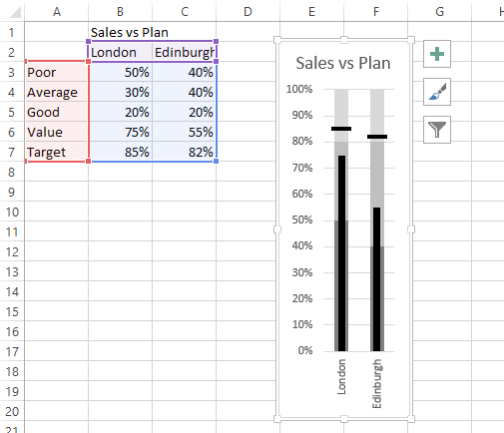Select row 14 header
Viewport: 504px width, 433px height.
tap(12, 291)
